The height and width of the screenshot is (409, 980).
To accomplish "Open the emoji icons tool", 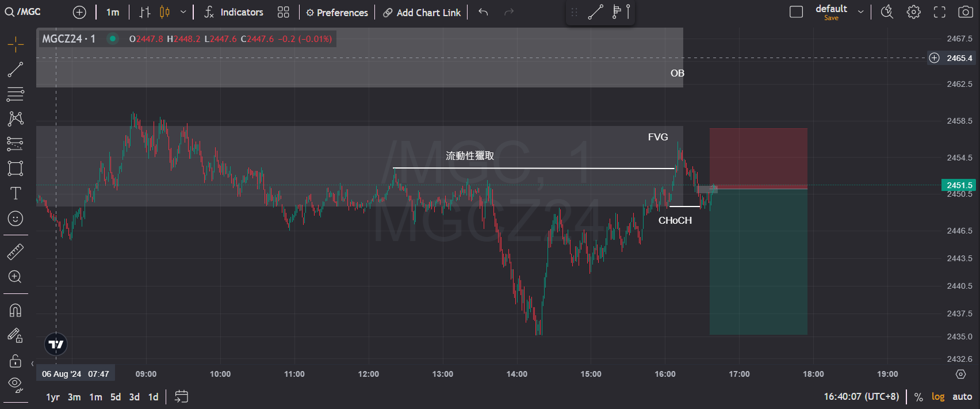I will pos(16,219).
